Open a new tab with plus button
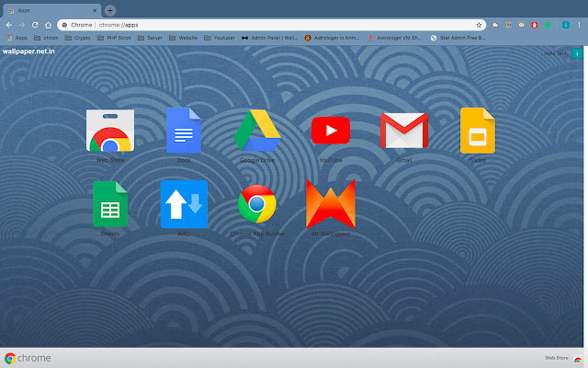The width and height of the screenshot is (588, 368). (110, 10)
